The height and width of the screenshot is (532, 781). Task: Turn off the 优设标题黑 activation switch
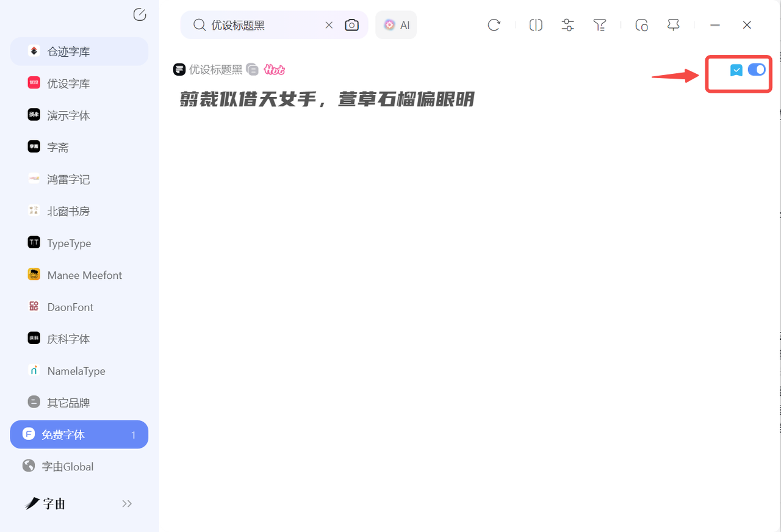757,70
